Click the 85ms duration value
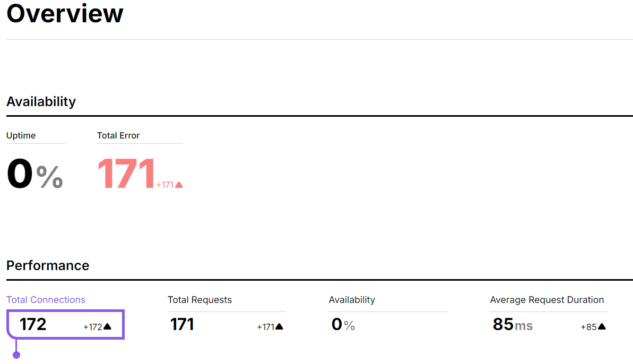 [x=513, y=324]
